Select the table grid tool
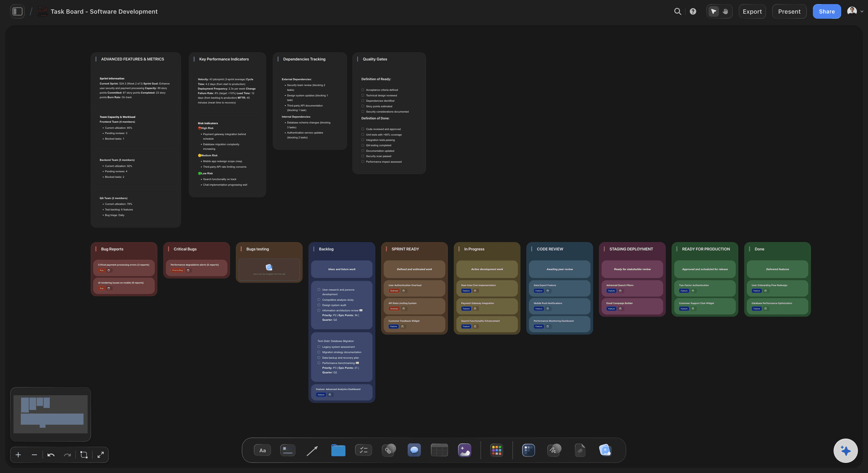 coord(439,450)
